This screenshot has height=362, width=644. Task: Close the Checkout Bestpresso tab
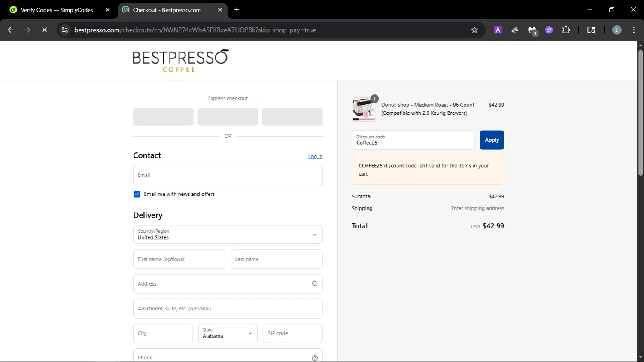(220, 10)
